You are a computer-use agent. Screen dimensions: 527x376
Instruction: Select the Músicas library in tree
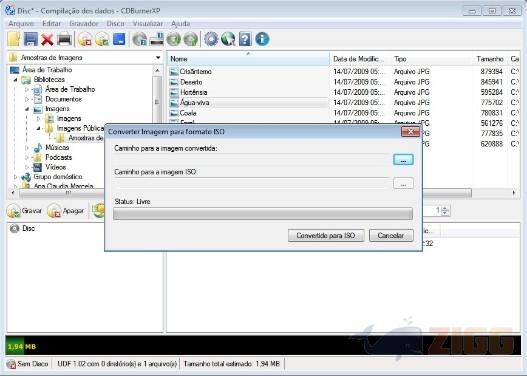[x=57, y=148]
